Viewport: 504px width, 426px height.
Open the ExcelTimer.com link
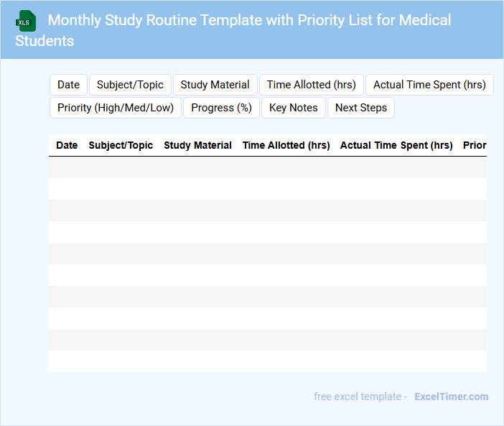tap(451, 397)
